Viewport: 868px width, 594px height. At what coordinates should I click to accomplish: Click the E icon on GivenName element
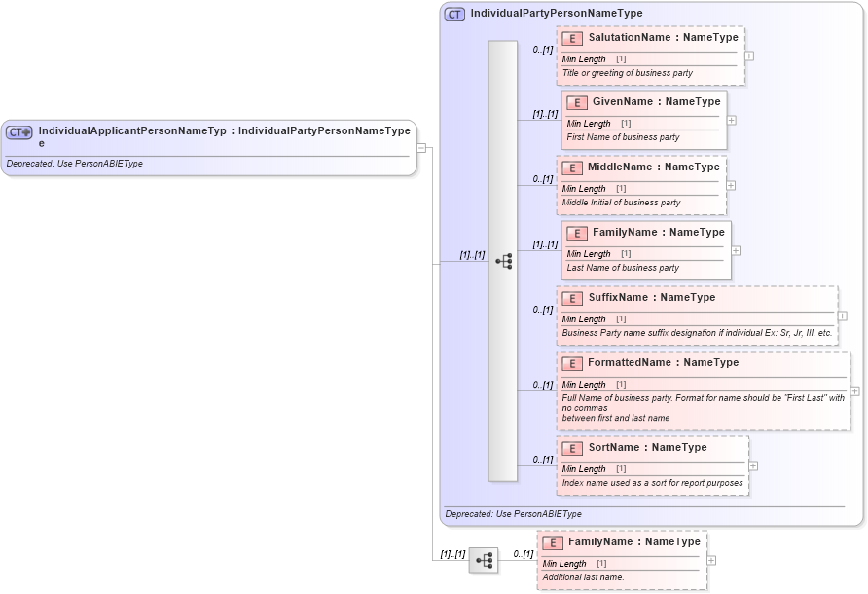tap(576, 101)
